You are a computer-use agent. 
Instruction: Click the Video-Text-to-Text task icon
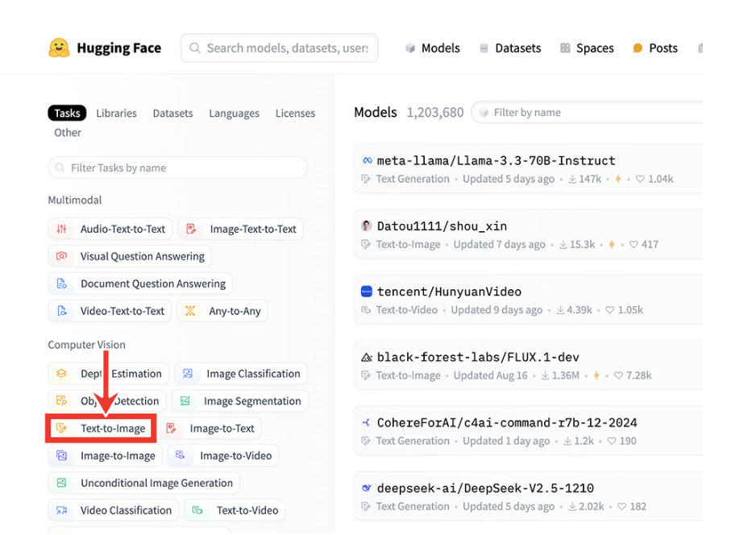[x=62, y=311]
